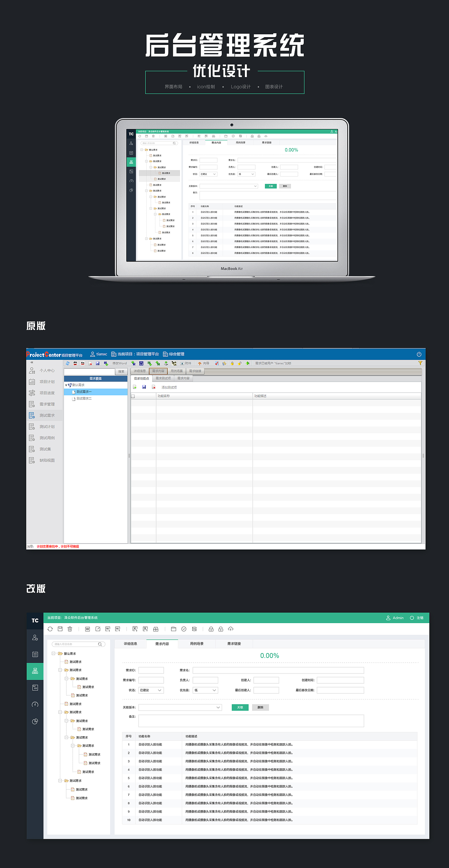Screen dimensions: 449x868
Task: Switch to 用例场景 tab in 改版 window
Action: pyautogui.click(x=197, y=644)
